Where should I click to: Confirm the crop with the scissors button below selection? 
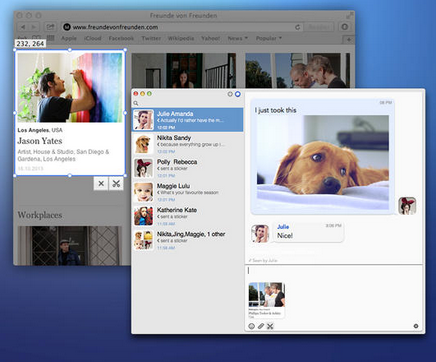coord(116,183)
